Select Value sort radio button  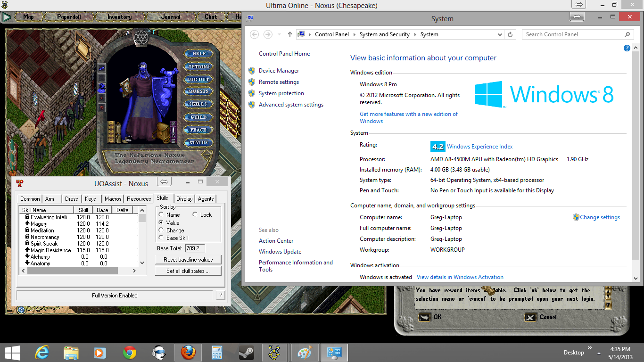click(x=161, y=222)
